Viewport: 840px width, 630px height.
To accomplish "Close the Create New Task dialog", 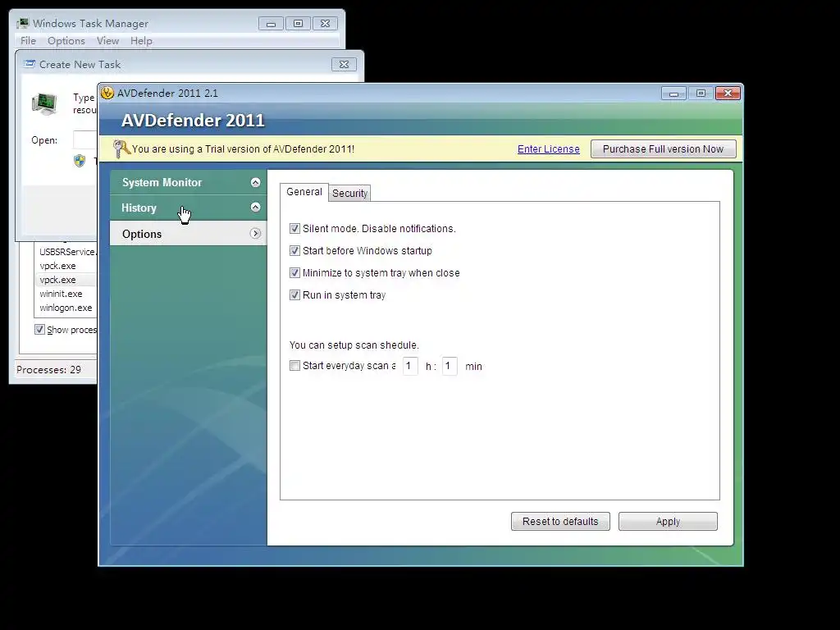I will pos(344,64).
